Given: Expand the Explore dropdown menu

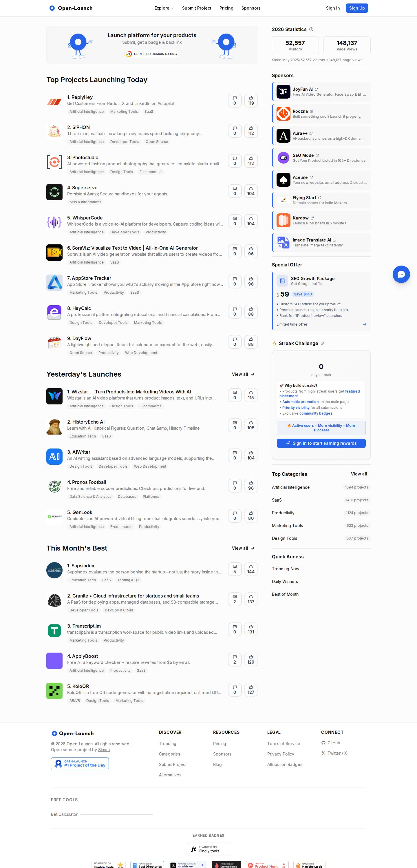Looking at the screenshot, I should pyautogui.click(x=164, y=8).
